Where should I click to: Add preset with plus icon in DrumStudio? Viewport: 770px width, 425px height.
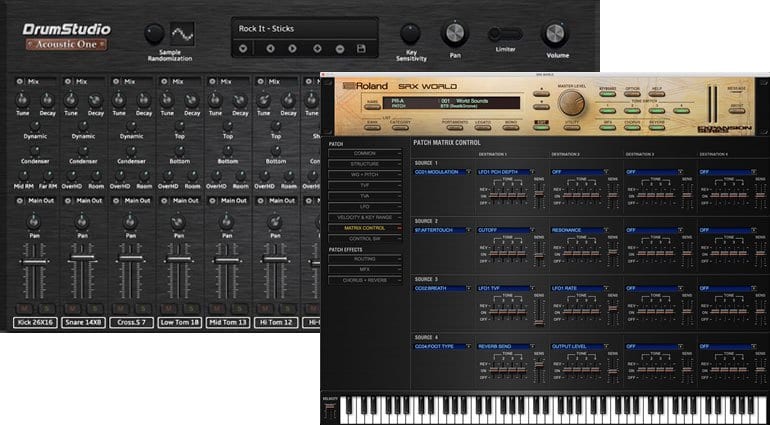(x=317, y=49)
